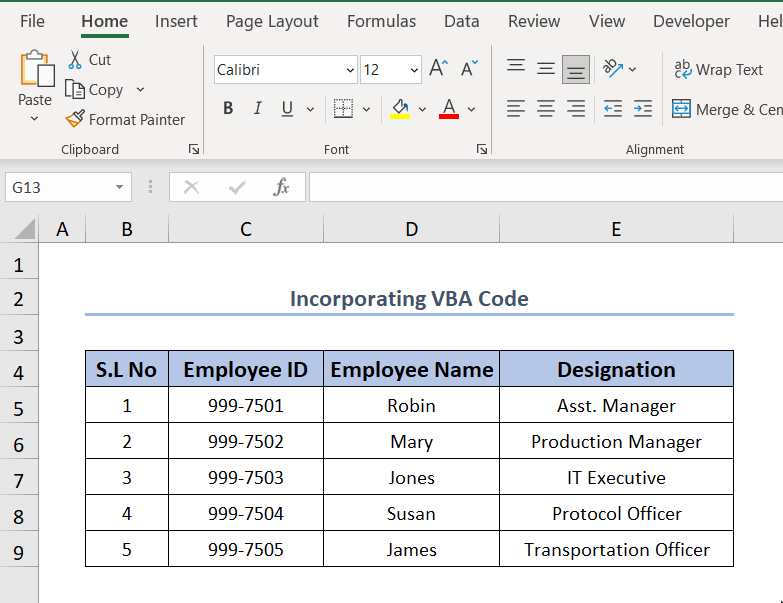Align text right
This screenshot has height=603, width=783.
(x=576, y=108)
